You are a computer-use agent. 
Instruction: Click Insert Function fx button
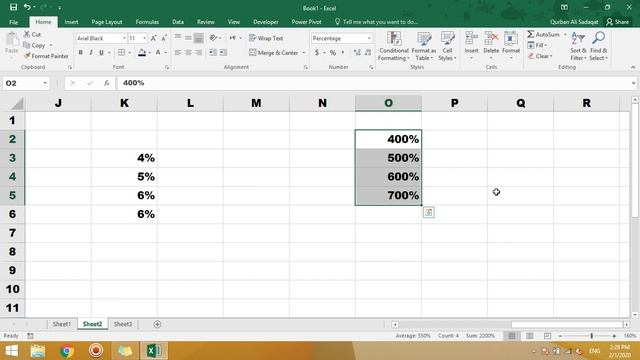[x=107, y=83]
